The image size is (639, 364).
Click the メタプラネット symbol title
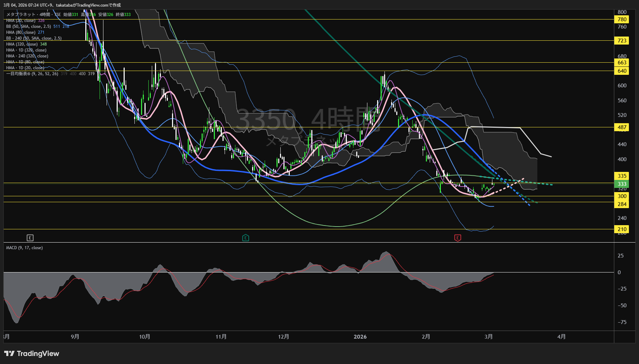[21, 15]
